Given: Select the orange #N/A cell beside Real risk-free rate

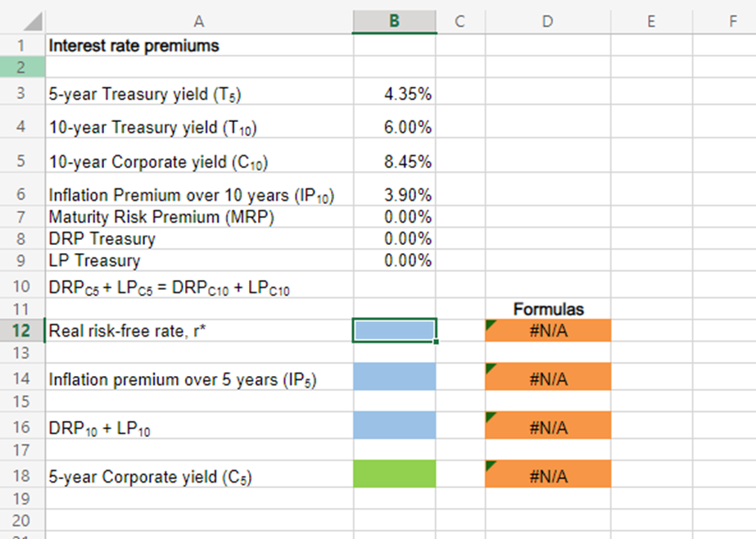Looking at the screenshot, I should 547,330.
